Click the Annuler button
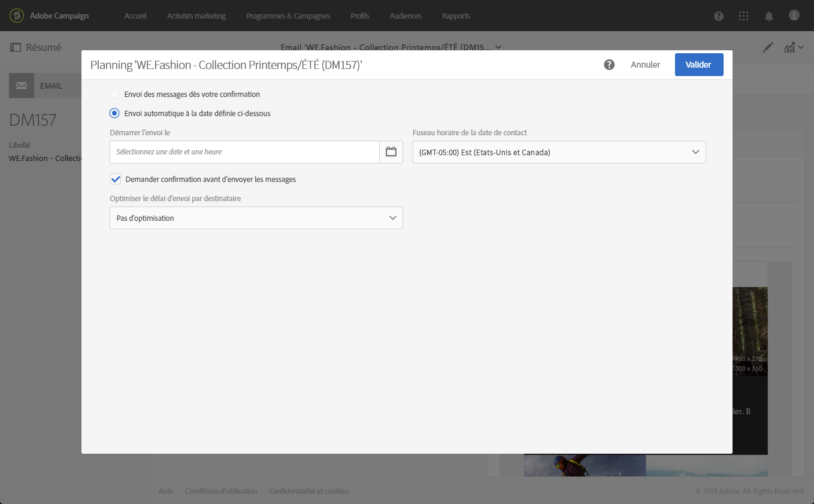Screen dimensions: 814x504 (x=645, y=65)
